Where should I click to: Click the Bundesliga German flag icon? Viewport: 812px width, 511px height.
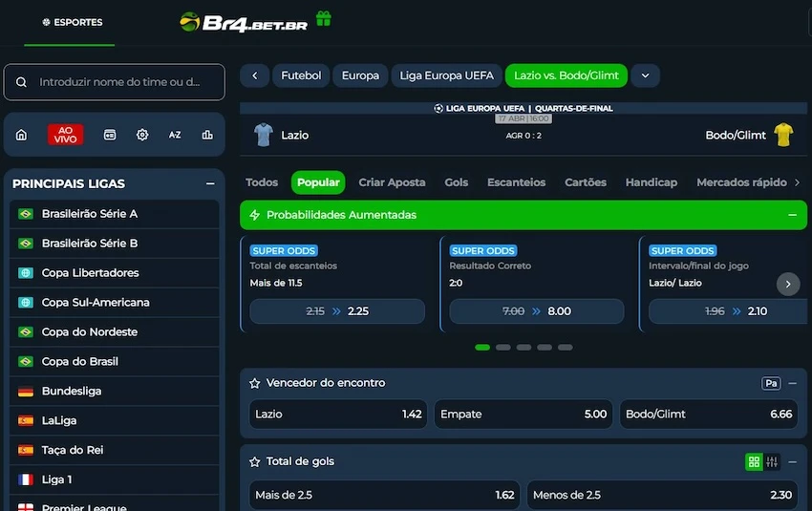click(x=26, y=392)
